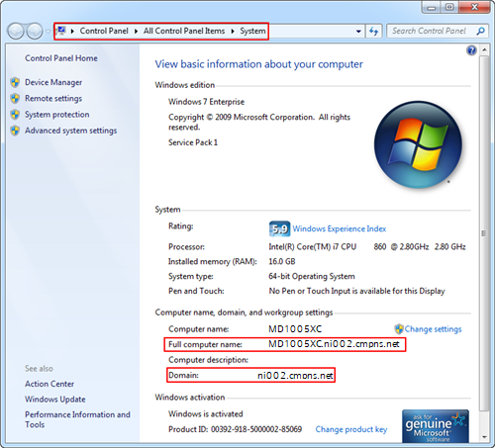This screenshot has width=495, height=448.
Task: Click the refresh icon beside address bar
Action: coord(373,32)
